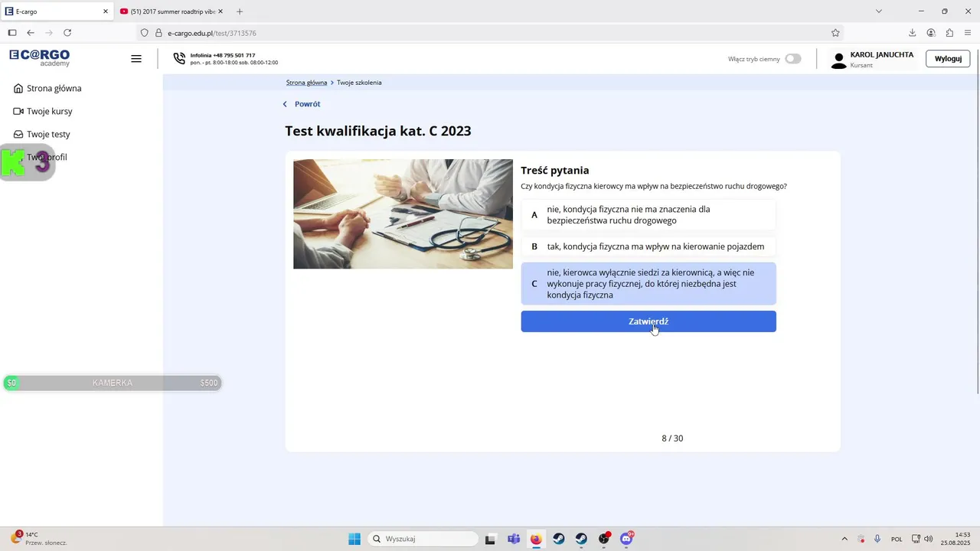The width and height of the screenshot is (980, 551).
Task: Expand the list all tabs chevron
Action: (879, 11)
